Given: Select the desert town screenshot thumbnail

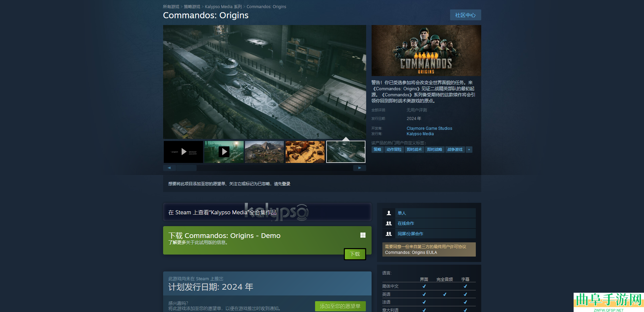Looking at the screenshot, I should coord(305,152).
